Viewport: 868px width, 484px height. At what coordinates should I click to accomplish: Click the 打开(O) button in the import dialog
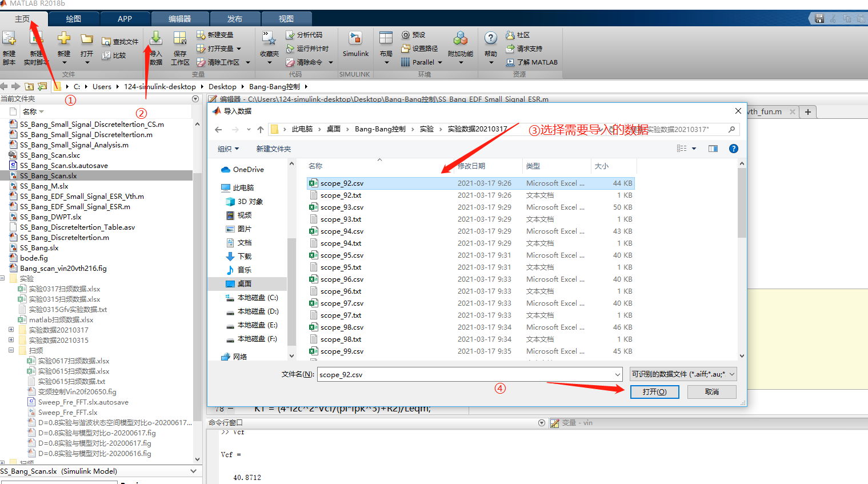tap(654, 391)
